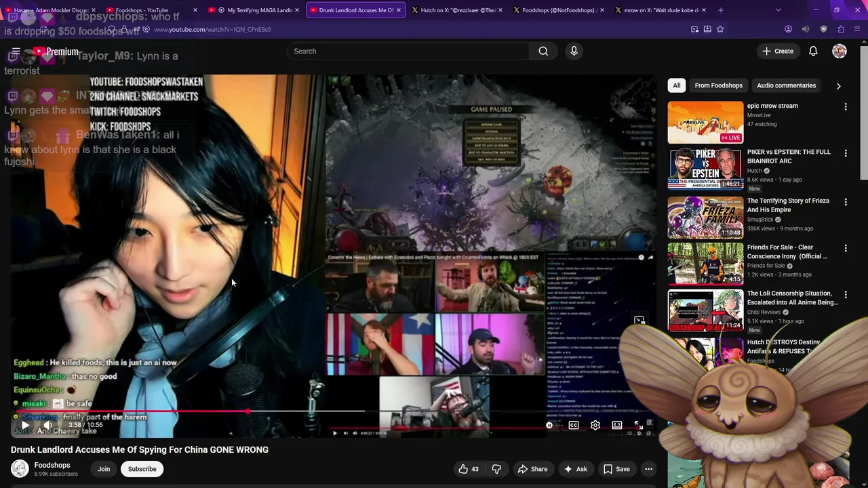Screen dimensions: 868x488
Task: Open The Loli Censorship Situation title
Action: [792, 298]
